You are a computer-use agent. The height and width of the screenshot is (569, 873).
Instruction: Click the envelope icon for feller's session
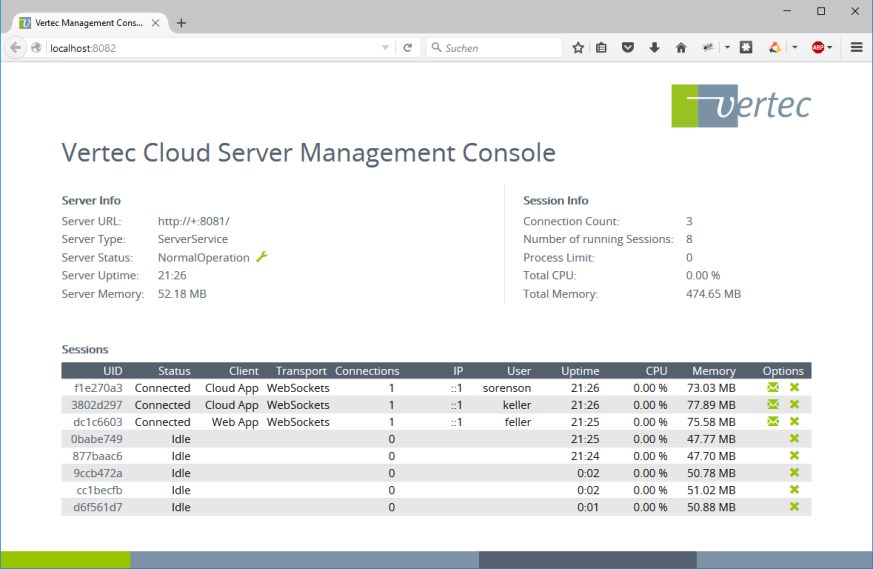pyautogui.click(x=773, y=422)
